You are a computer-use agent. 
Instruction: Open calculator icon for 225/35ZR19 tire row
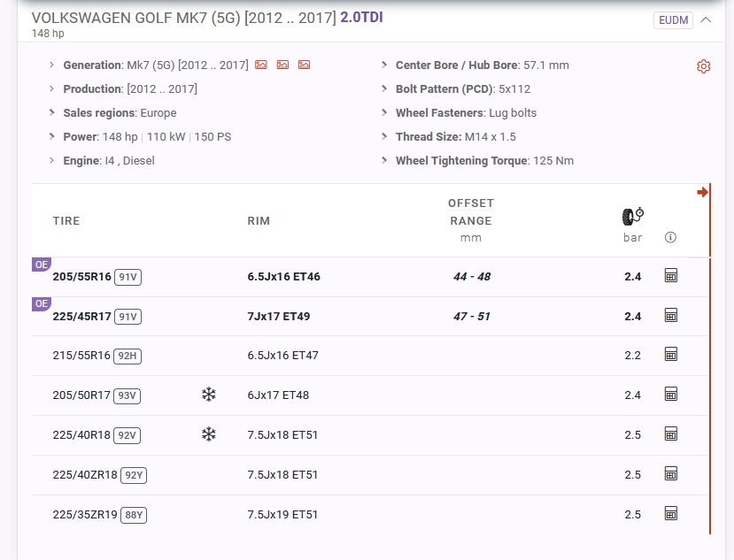pos(670,514)
